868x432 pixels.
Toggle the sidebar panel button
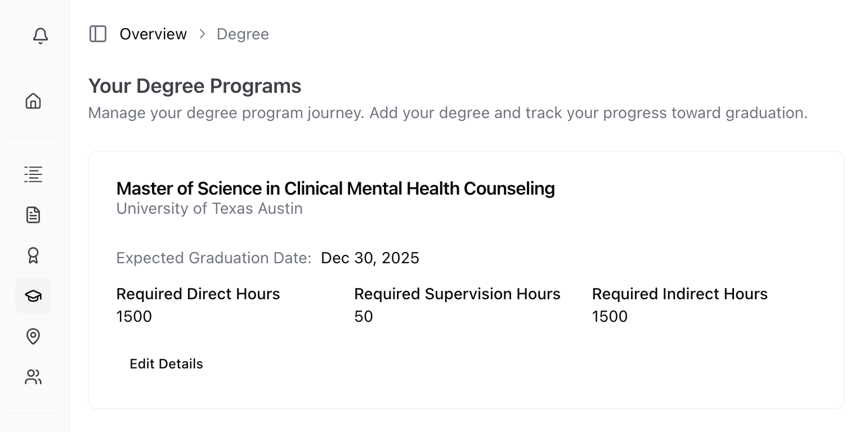coord(98,34)
